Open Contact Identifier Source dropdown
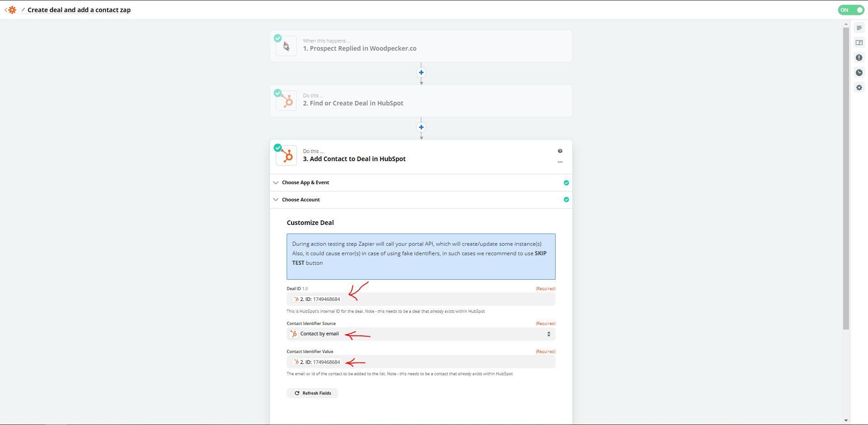Image resolution: width=868 pixels, height=425 pixels. click(x=421, y=334)
